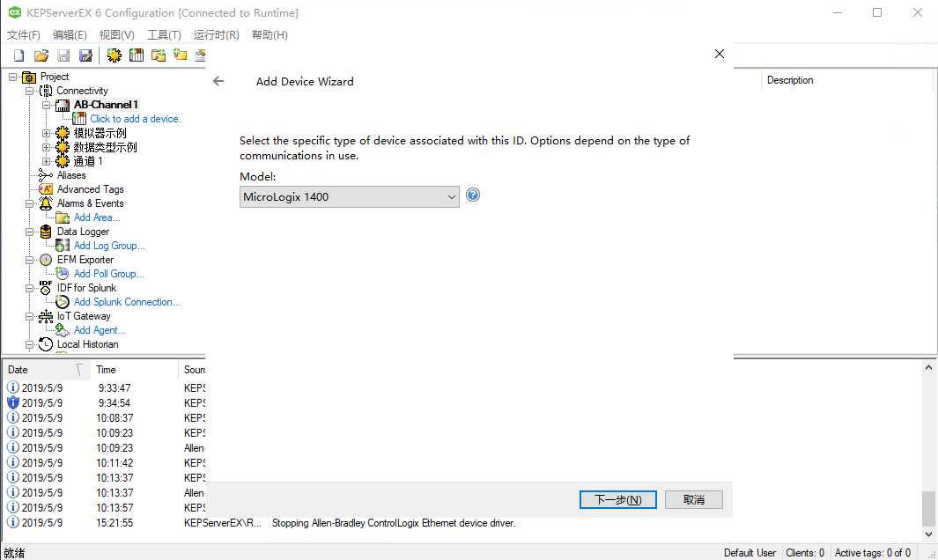938x560 pixels.
Task: Click the EFM Exporter clock icon
Action: [46, 260]
